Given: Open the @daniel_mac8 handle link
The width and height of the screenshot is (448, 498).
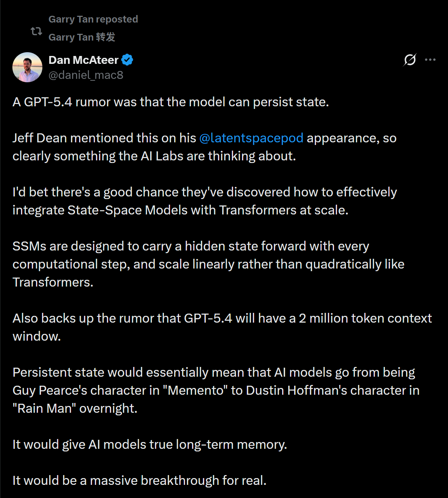Looking at the screenshot, I should 86,75.
